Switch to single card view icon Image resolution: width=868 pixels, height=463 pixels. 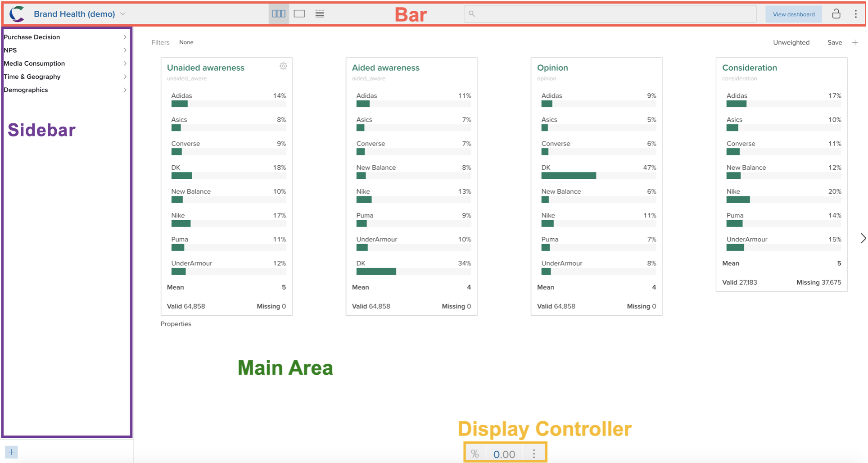point(299,14)
